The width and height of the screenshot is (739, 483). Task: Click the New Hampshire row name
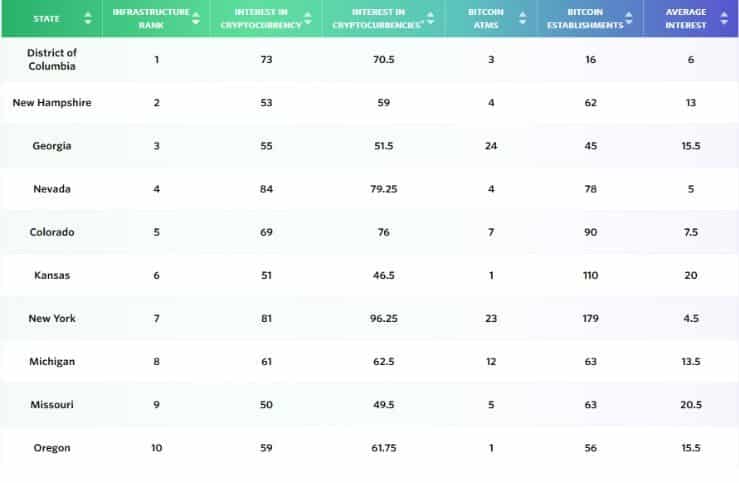52,103
